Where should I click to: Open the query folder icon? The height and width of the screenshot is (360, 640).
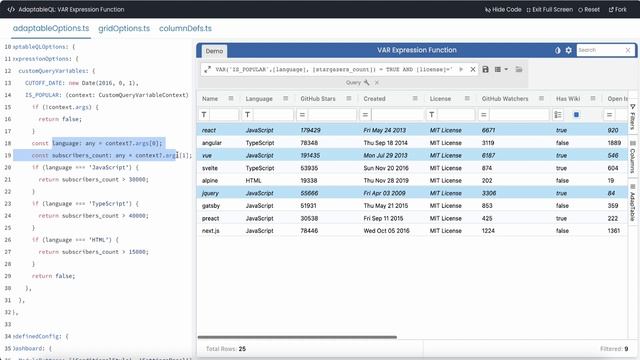coord(519,69)
